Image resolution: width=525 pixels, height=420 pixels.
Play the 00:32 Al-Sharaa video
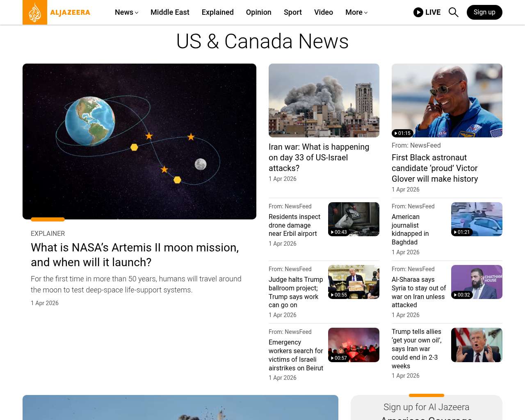[462, 295]
